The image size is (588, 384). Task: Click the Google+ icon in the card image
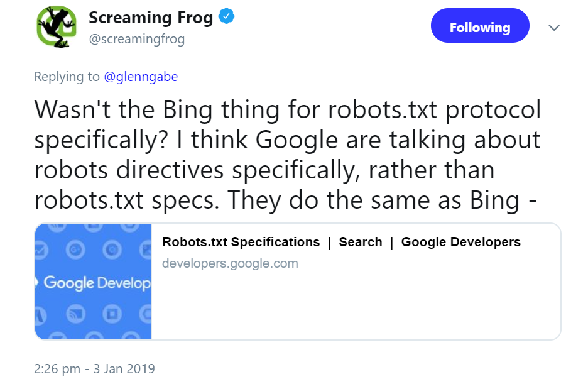(76, 249)
